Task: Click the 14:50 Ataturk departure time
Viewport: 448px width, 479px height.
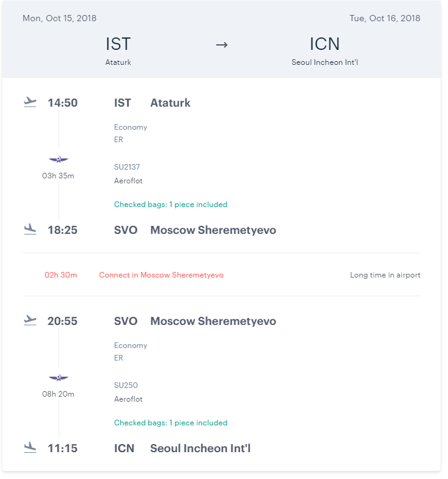Action: pos(62,103)
